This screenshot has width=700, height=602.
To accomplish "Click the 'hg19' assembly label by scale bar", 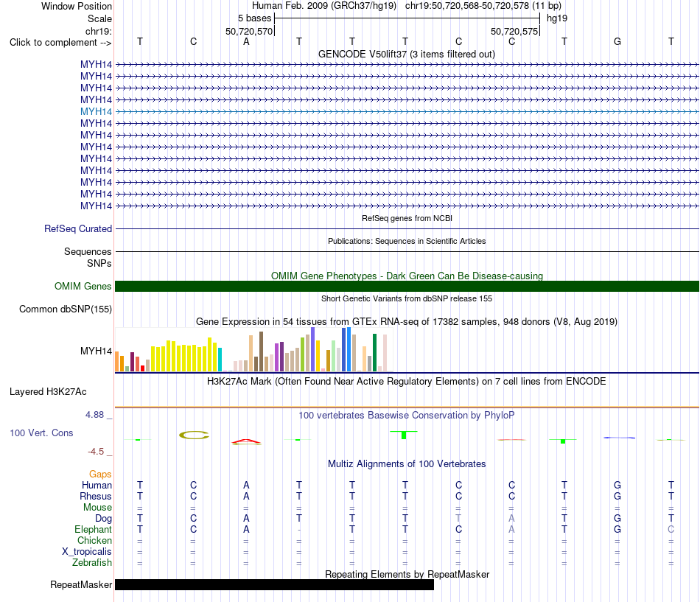I will (x=557, y=18).
